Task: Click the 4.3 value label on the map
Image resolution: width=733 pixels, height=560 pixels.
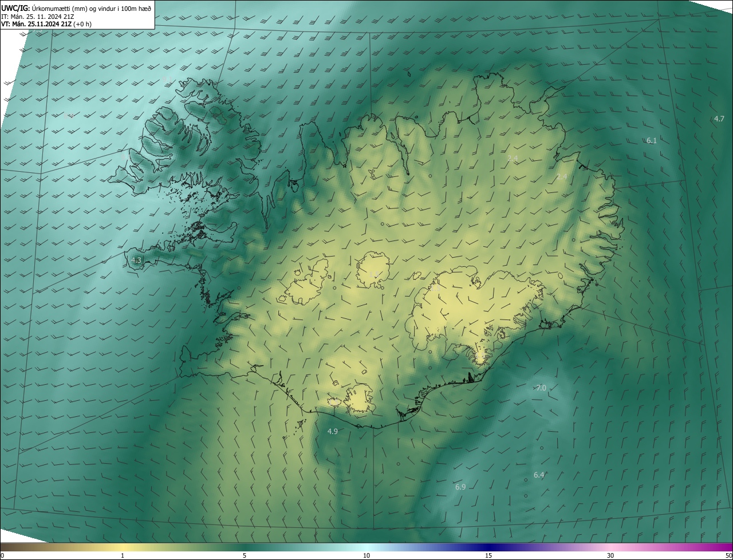Action: click(x=136, y=261)
